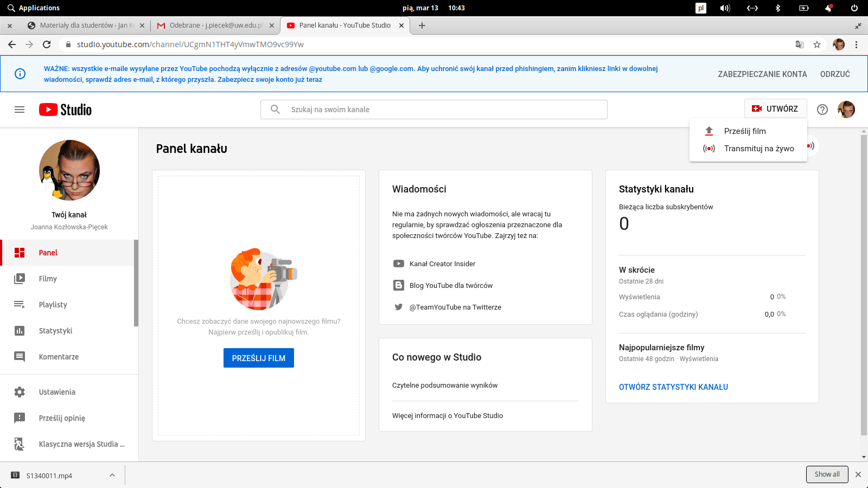Click the search magnifier icon

(275, 110)
